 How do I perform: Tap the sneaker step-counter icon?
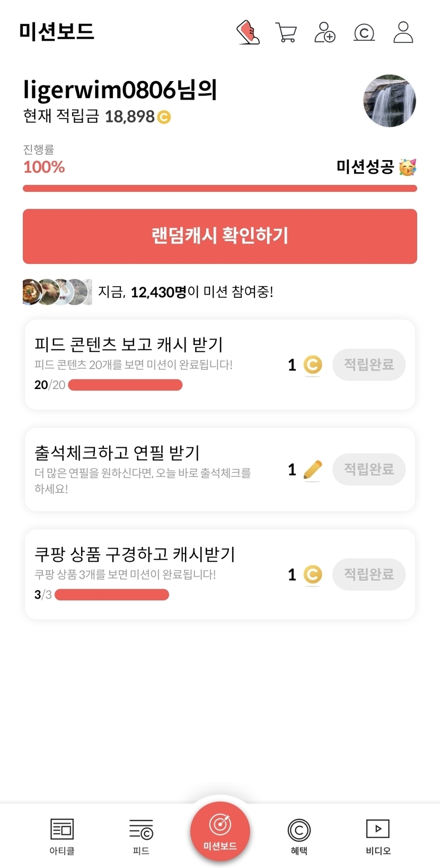[x=248, y=32]
